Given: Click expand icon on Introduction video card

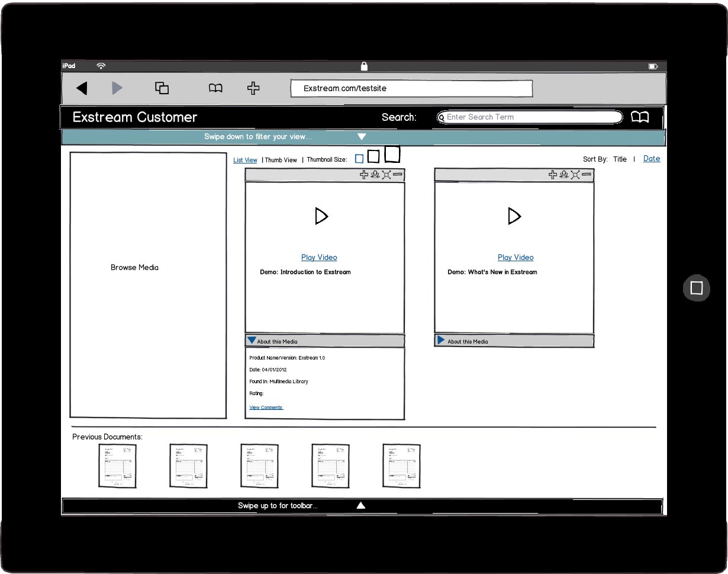Looking at the screenshot, I should (386, 175).
